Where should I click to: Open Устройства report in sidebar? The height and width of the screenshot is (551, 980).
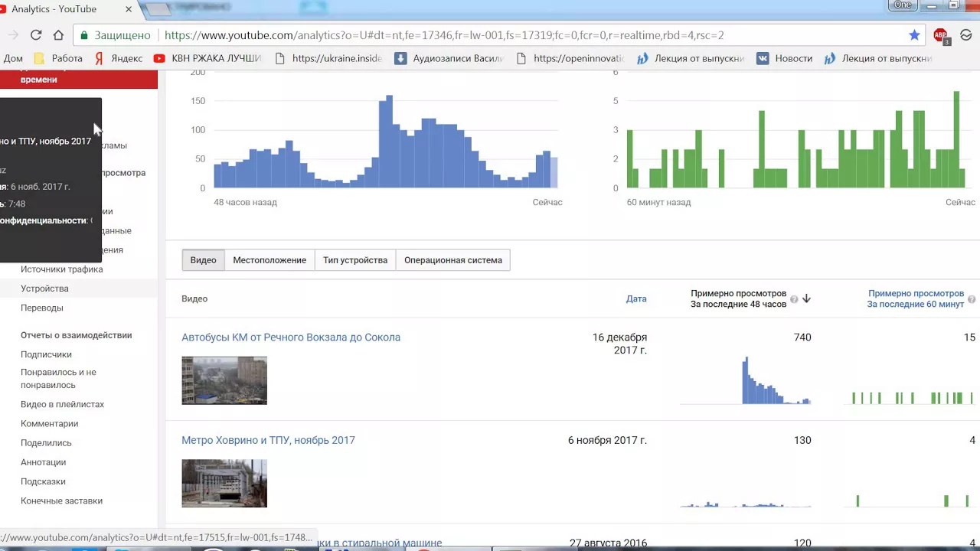[44, 289]
